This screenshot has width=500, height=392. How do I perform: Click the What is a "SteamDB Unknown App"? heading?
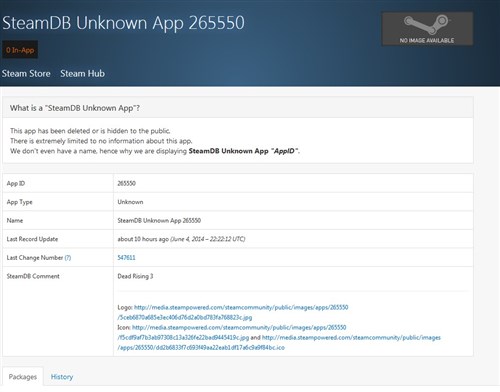click(75, 108)
